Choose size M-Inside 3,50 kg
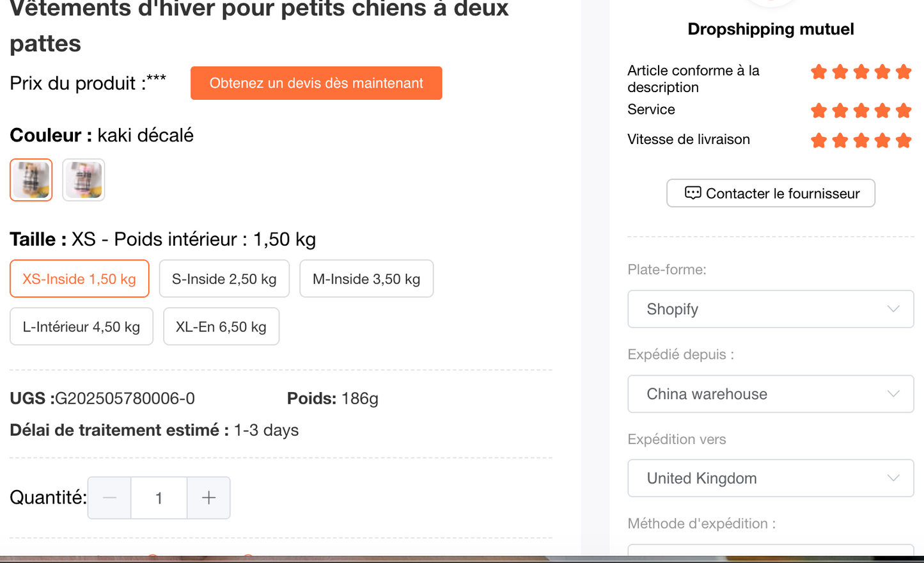Image resolution: width=924 pixels, height=563 pixels. (366, 278)
